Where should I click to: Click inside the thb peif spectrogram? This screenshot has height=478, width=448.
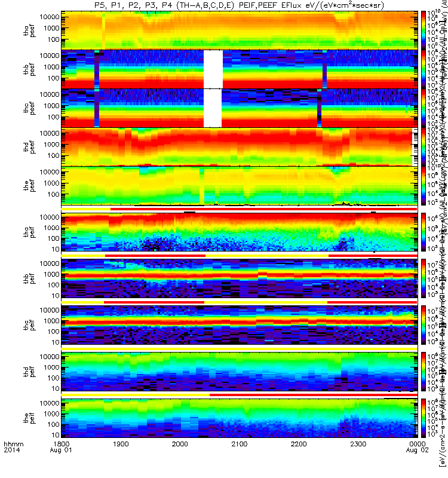click(x=240, y=278)
